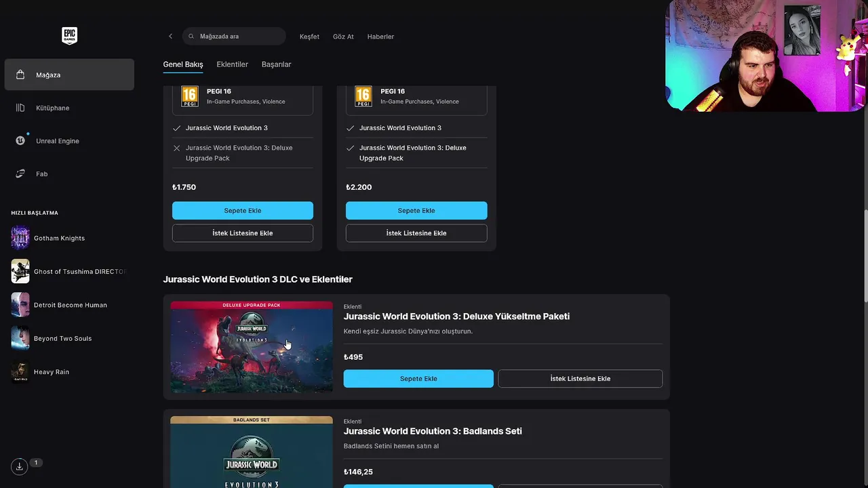Click the HIZLI BAŞLATMA section heading
868x488 pixels.
tap(35, 213)
